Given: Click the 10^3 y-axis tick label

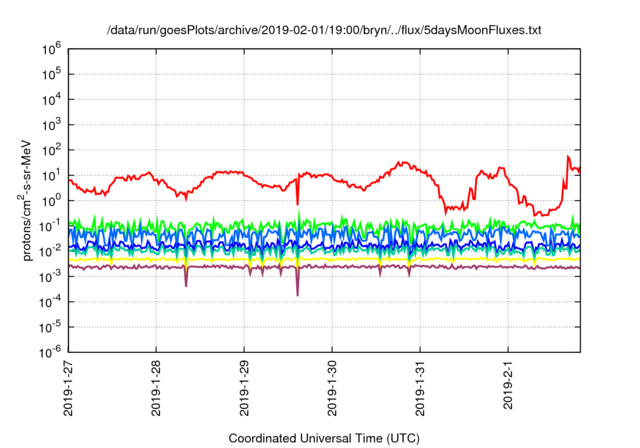Looking at the screenshot, I should pyautogui.click(x=51, y=125).
